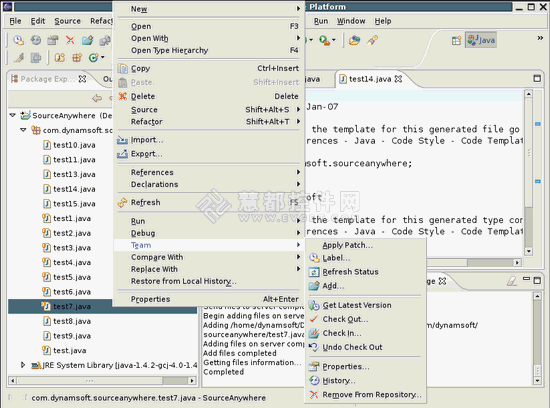Screen dimensions: 550x408
Task: Click the eraser icon in console view
Action: [x=512, y=281]
